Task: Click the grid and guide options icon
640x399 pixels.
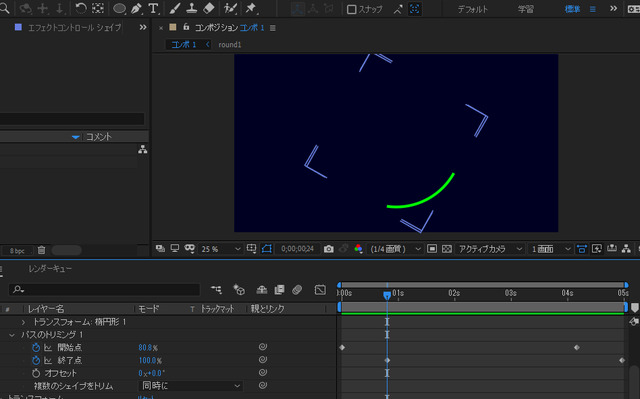Action: coord(251,248)
